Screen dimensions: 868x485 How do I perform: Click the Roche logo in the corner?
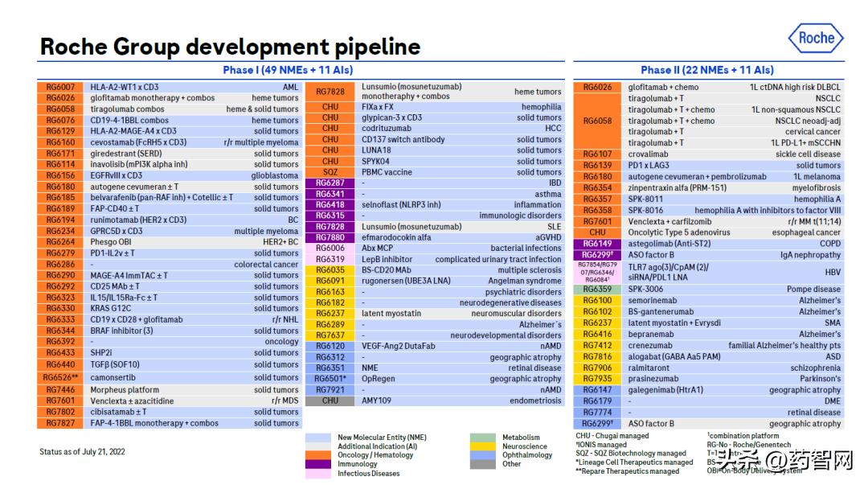coord(815,38)
